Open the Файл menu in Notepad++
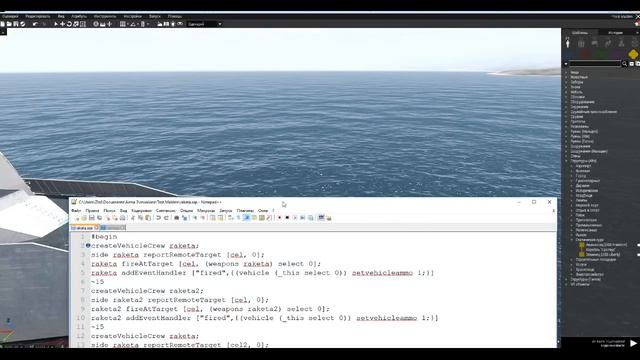 point(76,211)
